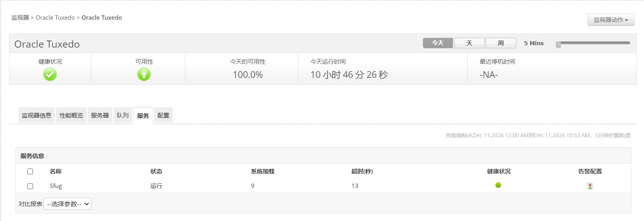This screenshot has width=644, height=221.
Task: Select the 今天 time range button
Action: point(438,43)
